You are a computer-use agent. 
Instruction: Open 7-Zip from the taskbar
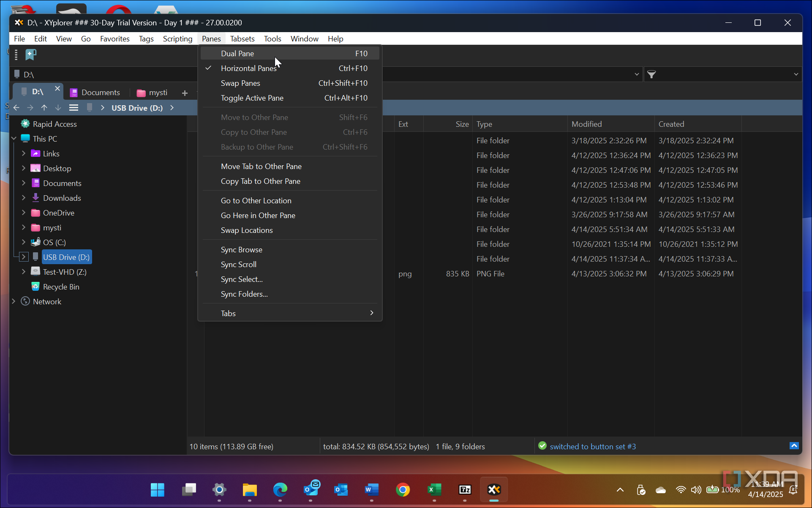pyautogui.click(x=465, y=489)
